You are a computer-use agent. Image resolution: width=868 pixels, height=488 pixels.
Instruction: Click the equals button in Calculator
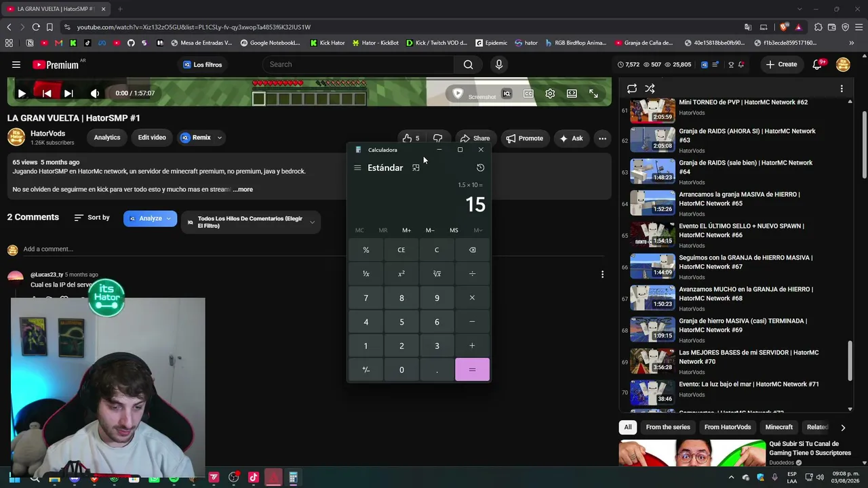coord(472,370)
